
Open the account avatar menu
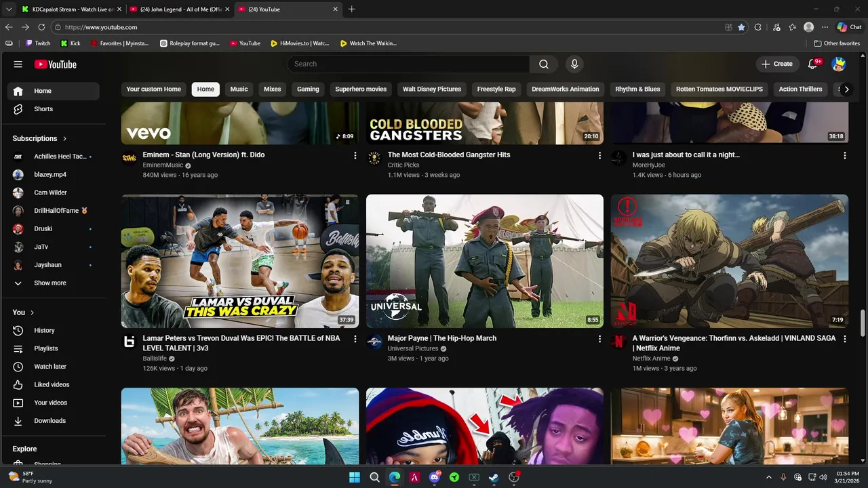click(839, 64)
